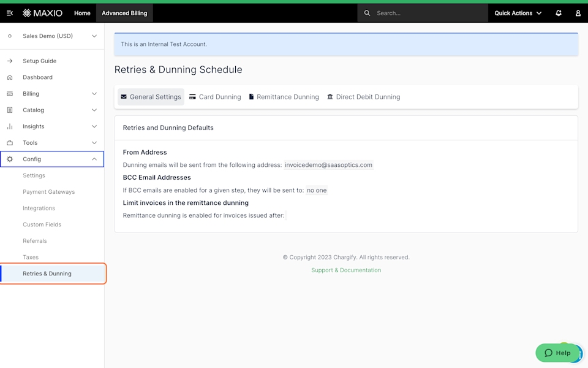The width and height of the screenshot is (588, 368).
Task: Open the Help chat bubble
Action: (557, 353)
